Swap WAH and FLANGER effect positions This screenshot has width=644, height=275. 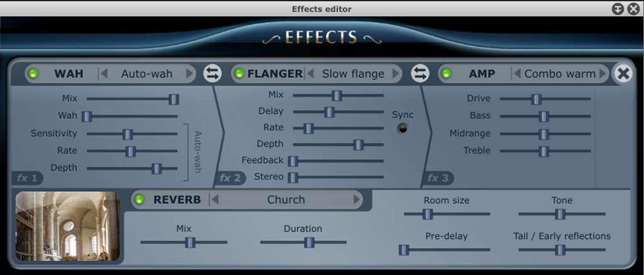(x=213, y=74)
